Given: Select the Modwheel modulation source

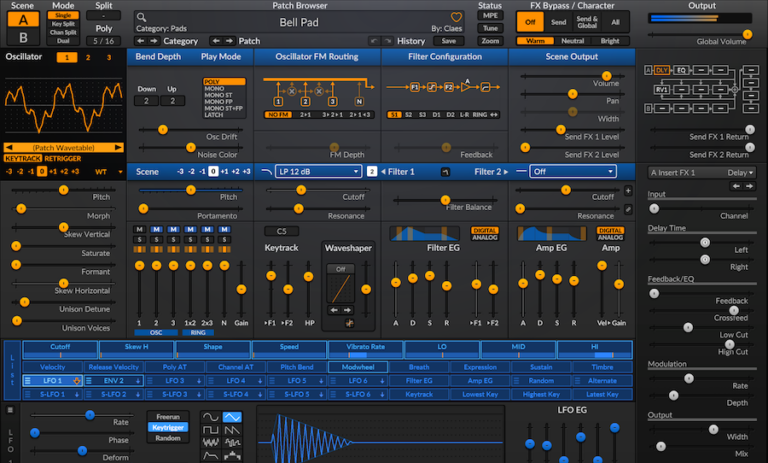Looking at the screenshot, I should point(358,367).
